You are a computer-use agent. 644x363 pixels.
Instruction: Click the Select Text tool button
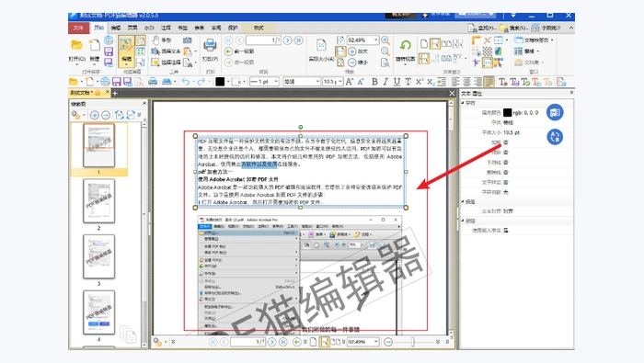166,51
